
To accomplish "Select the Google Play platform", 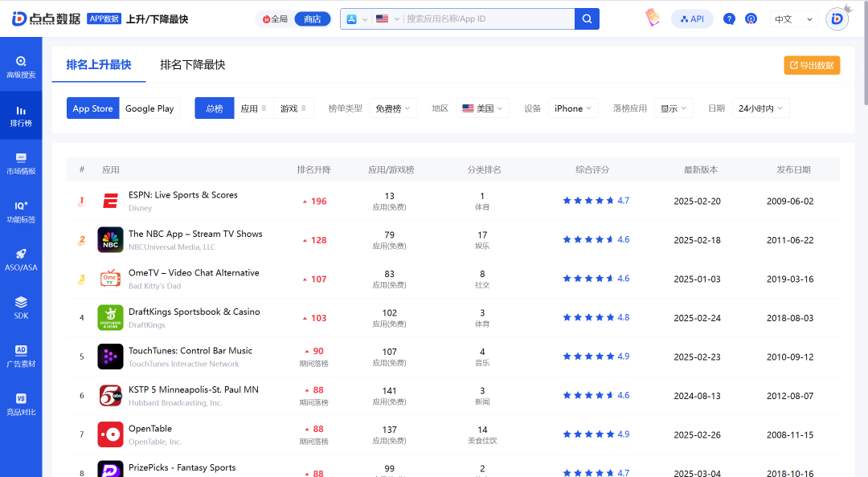I will click(x=149, y=108).
